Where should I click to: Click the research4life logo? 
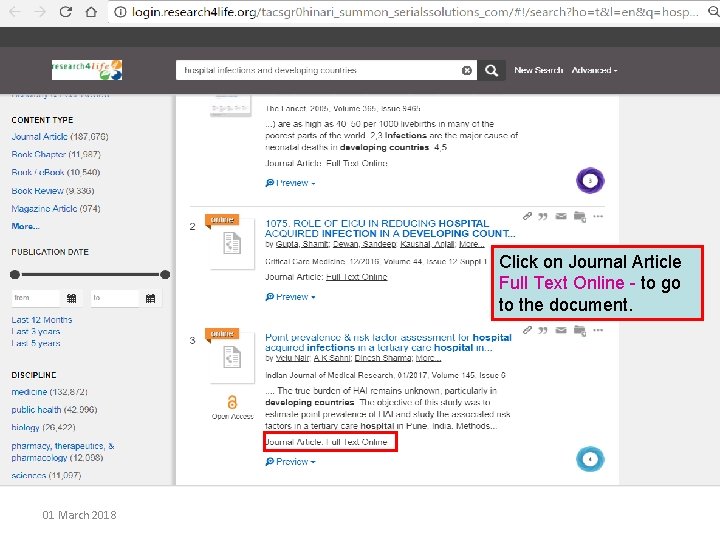point(87,70)
